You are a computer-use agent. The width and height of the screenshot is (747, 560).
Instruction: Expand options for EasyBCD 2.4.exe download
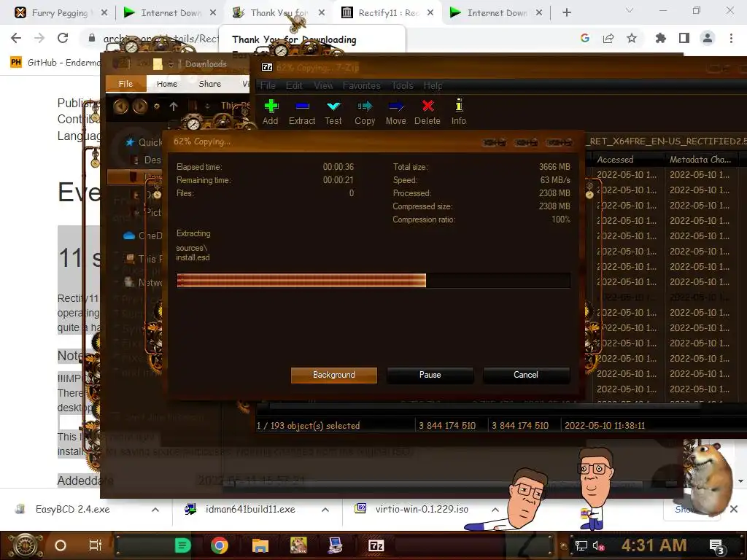155,510
